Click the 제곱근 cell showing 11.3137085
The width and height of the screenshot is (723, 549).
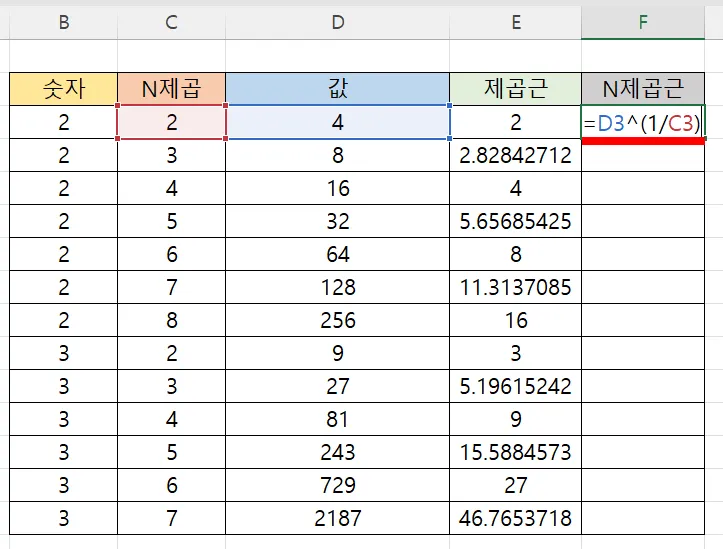pyautogui.click(x=516, y=287)
